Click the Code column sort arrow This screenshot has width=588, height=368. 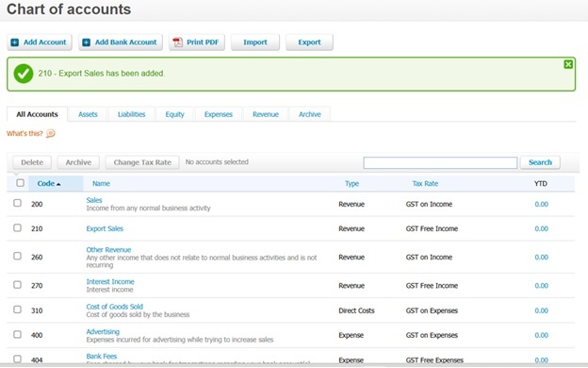(x=58, y=184)
